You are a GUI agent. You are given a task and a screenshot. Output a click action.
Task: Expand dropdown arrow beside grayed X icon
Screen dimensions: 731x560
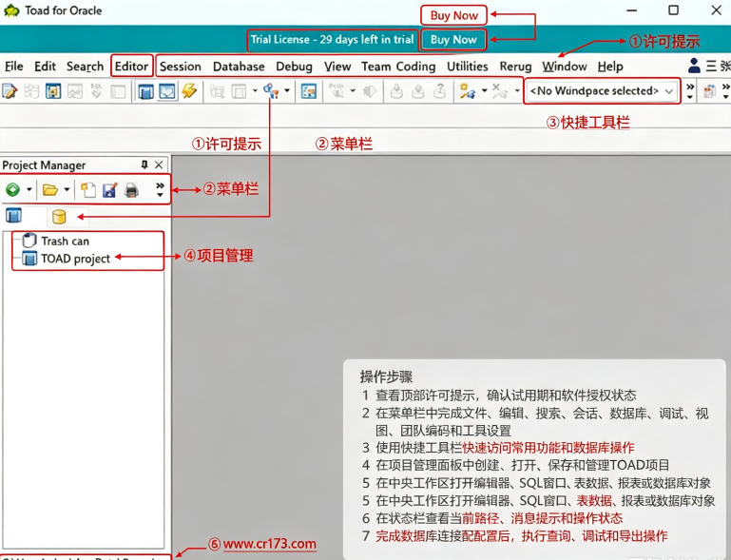[x=517, y=90]
